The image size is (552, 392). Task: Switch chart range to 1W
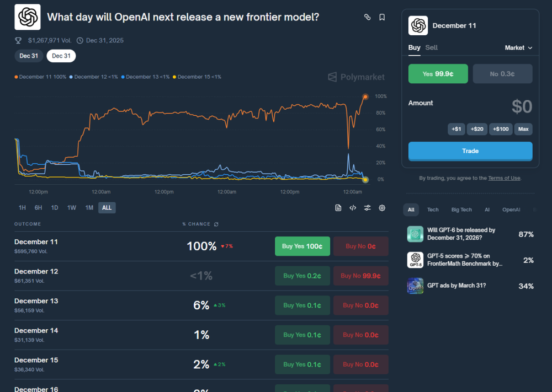pos(72,208)
